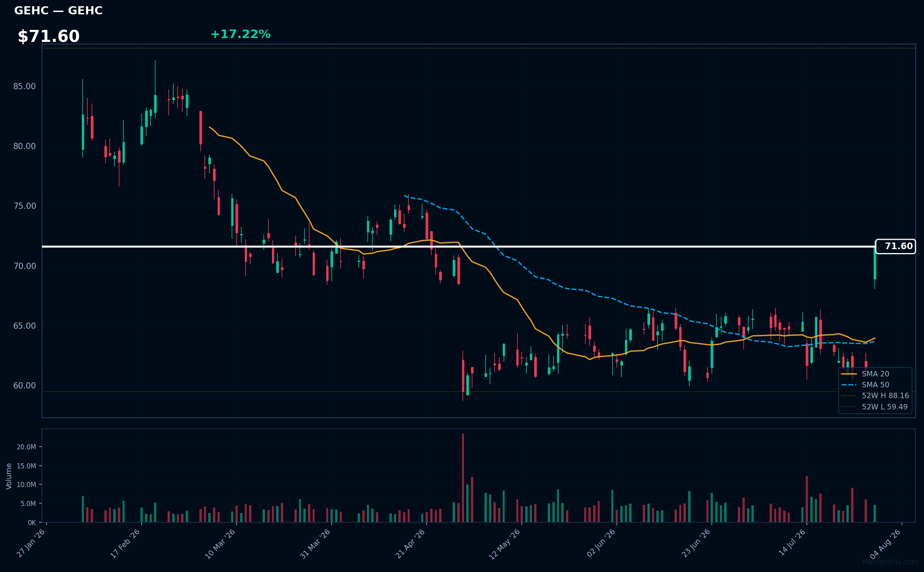Click the 10.0M volume axis label
The image size is (924, 572).
click(26, 485)
